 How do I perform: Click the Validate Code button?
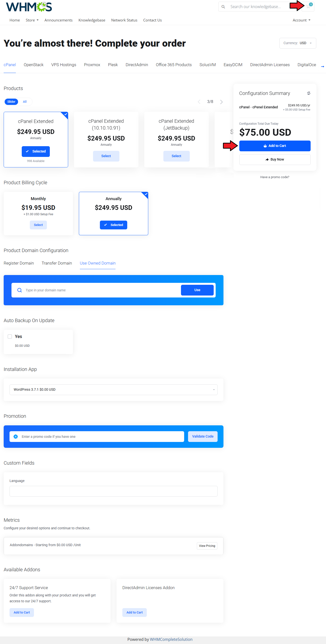203,437
